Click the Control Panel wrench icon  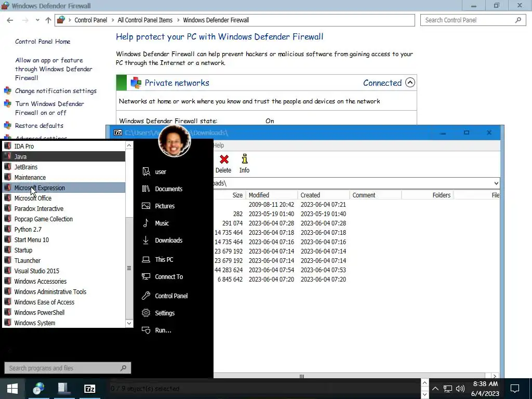tap(146, 296)
